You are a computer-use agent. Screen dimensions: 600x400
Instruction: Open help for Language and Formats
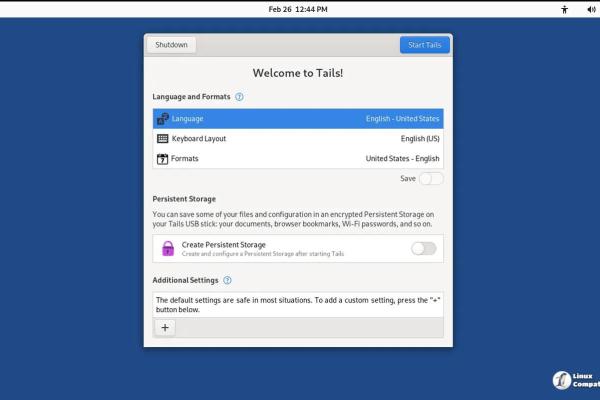coord(239,97)
